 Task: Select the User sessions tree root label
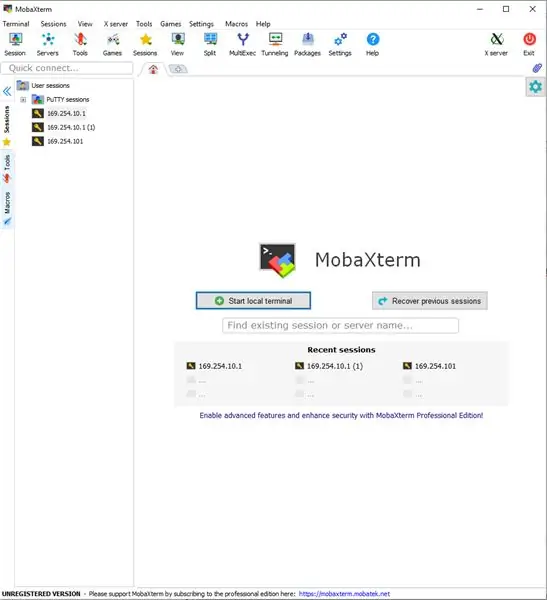(x=51, y=85)
